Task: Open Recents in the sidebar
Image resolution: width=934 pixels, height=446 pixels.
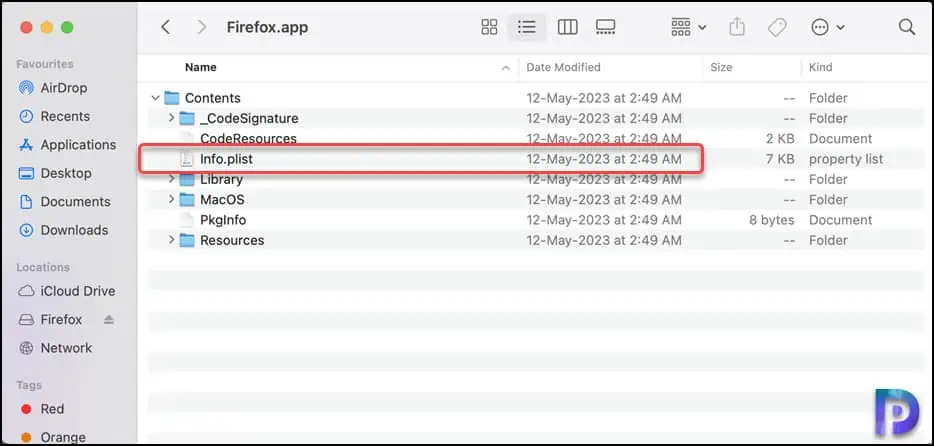Action: pos(54,116)
